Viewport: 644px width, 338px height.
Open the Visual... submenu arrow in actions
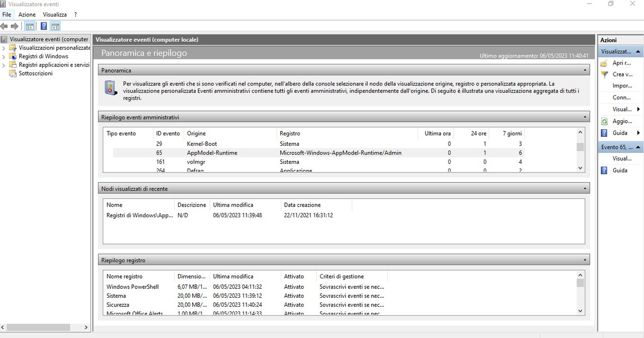click(x=638, y=109)
